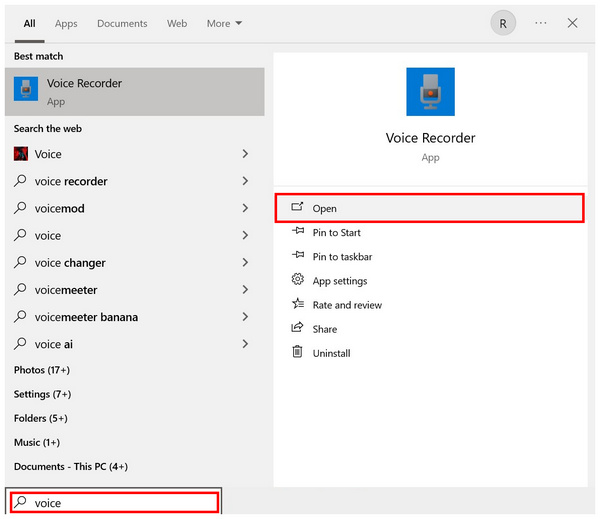Image resolution: width=600 pixels, height=519 pixels.
Task: Click the Share arrow icon
Action: [x=297, y=327]
